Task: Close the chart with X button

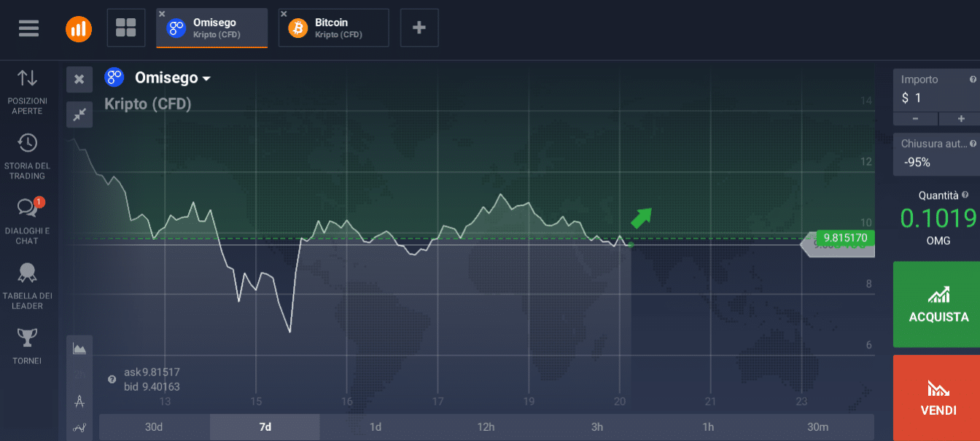Action: 79,79
